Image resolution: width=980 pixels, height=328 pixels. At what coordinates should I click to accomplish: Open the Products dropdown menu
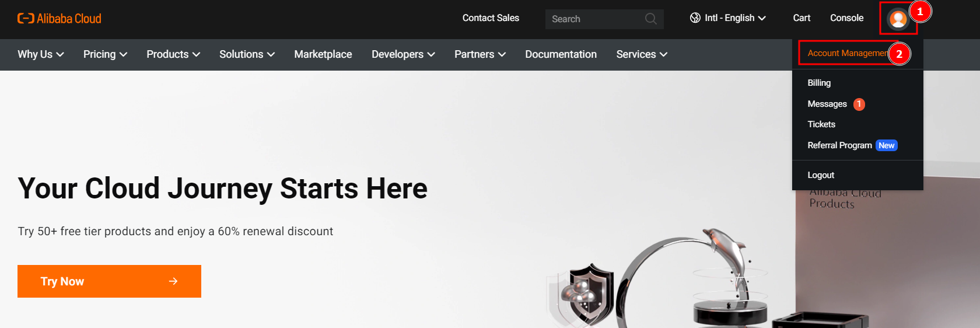pos(173,54)
